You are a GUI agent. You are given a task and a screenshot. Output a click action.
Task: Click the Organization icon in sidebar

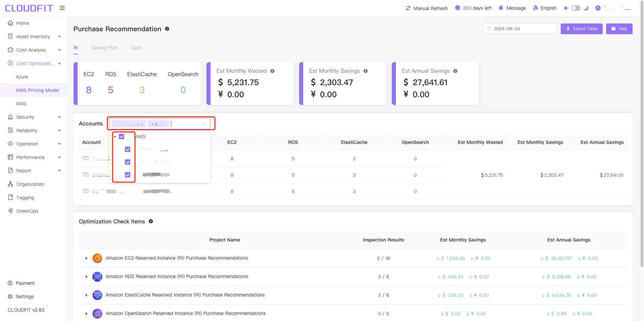point(10,184)
